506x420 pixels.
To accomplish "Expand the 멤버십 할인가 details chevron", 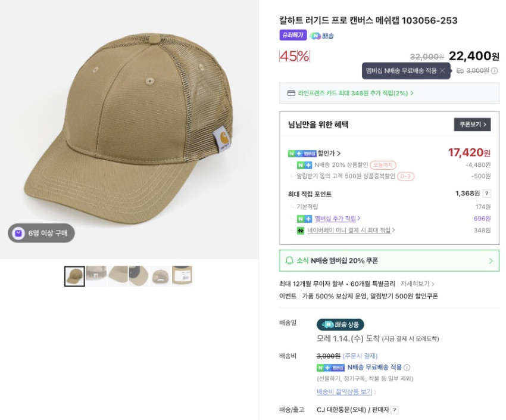I will pyautogui.click(x=339, y=154).
